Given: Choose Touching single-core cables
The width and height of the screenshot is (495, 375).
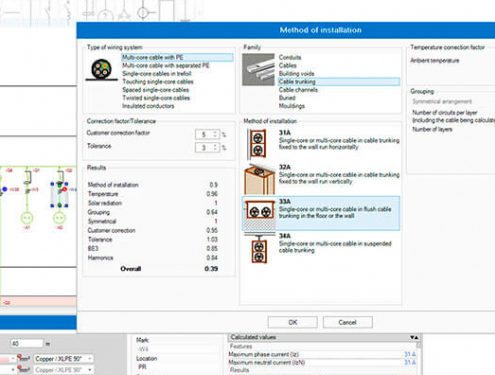Looking at the screenshot, I should point(158,82).
